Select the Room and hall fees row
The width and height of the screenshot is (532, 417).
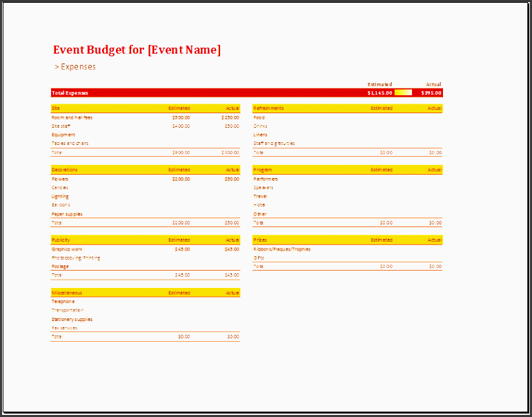(72, 117)
